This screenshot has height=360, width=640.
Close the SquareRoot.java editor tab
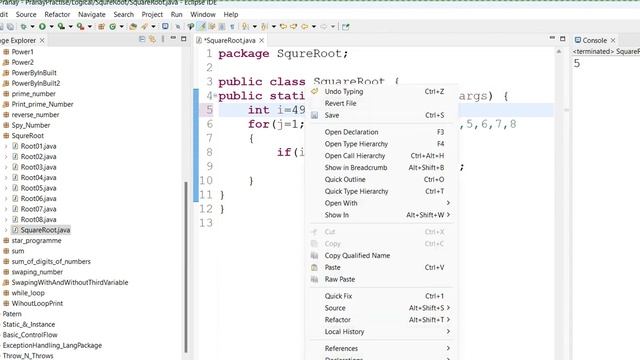pos(262,40)
